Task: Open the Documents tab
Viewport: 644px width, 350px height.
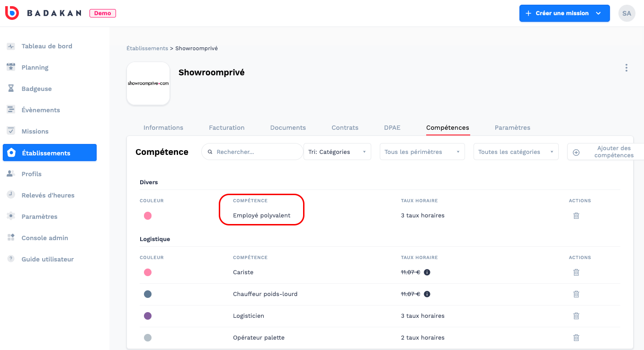Action: 288,127
